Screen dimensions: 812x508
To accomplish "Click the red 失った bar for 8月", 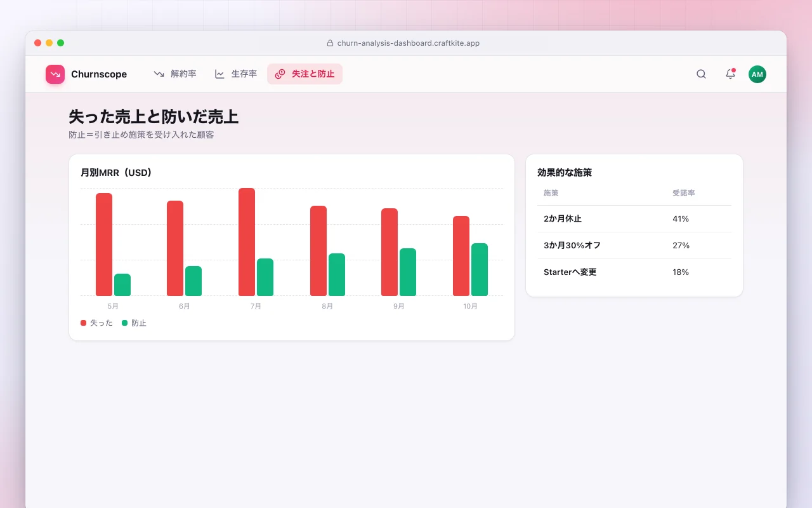I will click(x=318, y=251).
